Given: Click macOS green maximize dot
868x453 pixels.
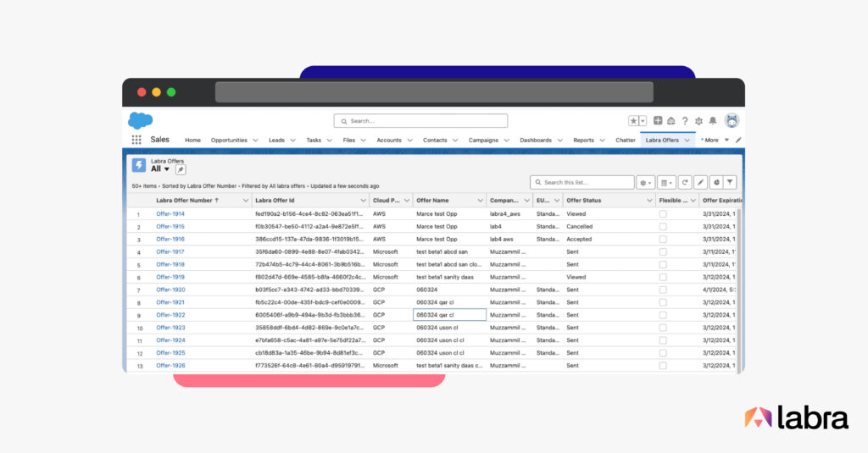Looking at the screenshot, I should point(171,92).
